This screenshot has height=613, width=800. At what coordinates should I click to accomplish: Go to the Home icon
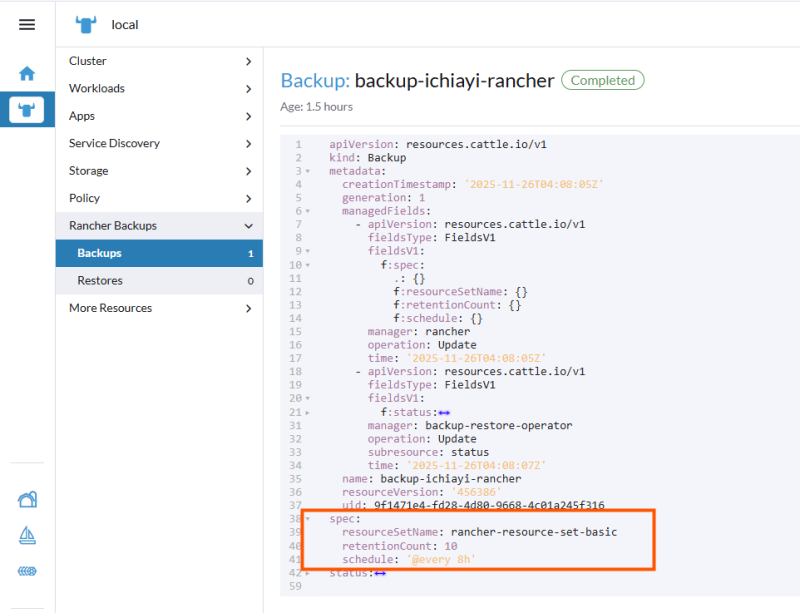click(27, 73)
